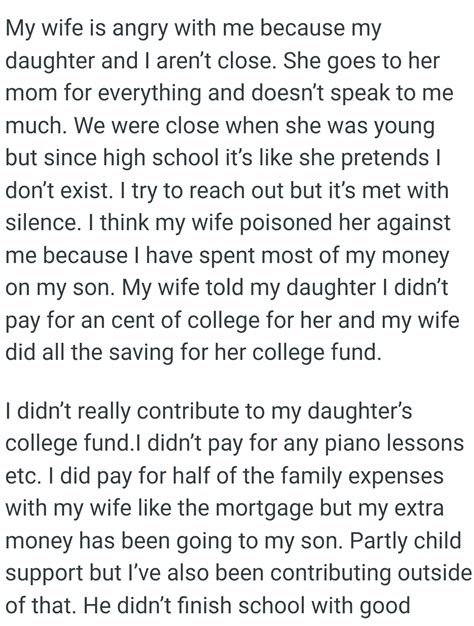
Task: Click the word "daughter" in the second line
Action: click(50, 60)
